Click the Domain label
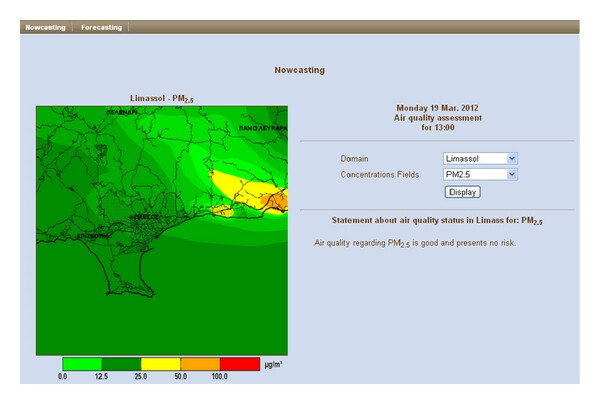The height and width of the screenshot is (404, 600). click(x=354, y=158)
